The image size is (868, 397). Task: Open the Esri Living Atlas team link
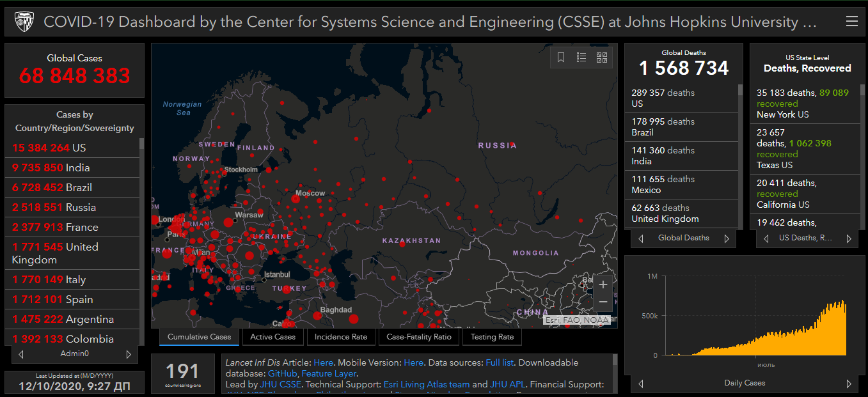(426, 384)
